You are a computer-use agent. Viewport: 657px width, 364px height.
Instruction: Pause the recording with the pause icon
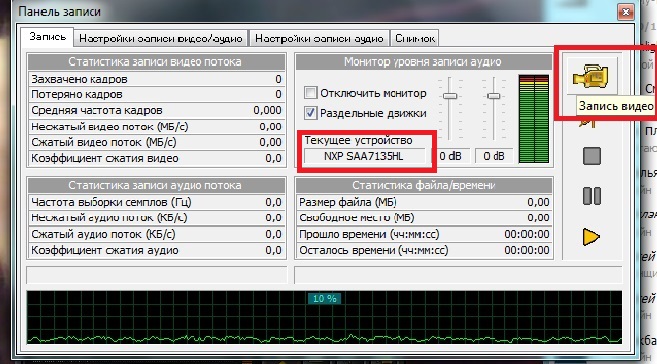[592, 196]
